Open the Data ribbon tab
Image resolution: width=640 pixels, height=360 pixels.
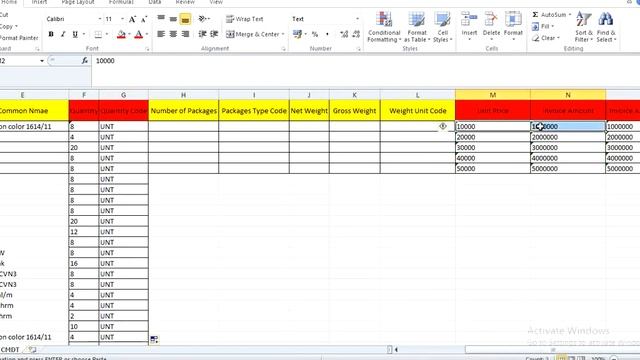pos(155,2)
